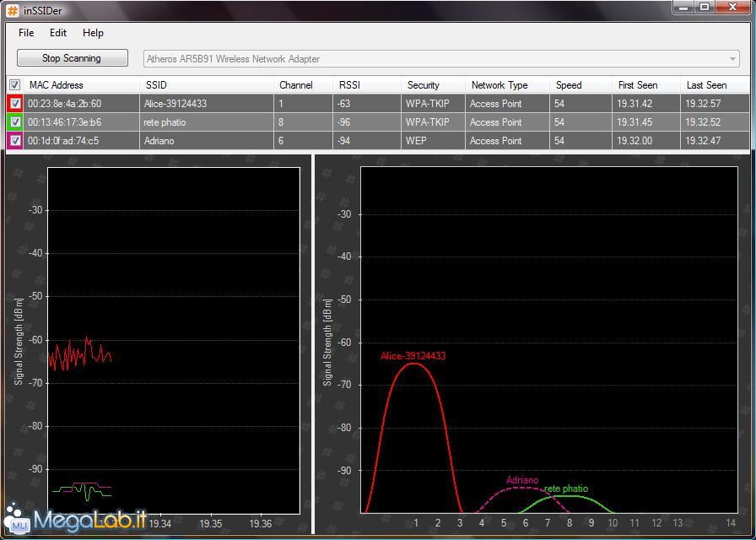Click time label 19.35 on time graph

click(x=211, y=524)
